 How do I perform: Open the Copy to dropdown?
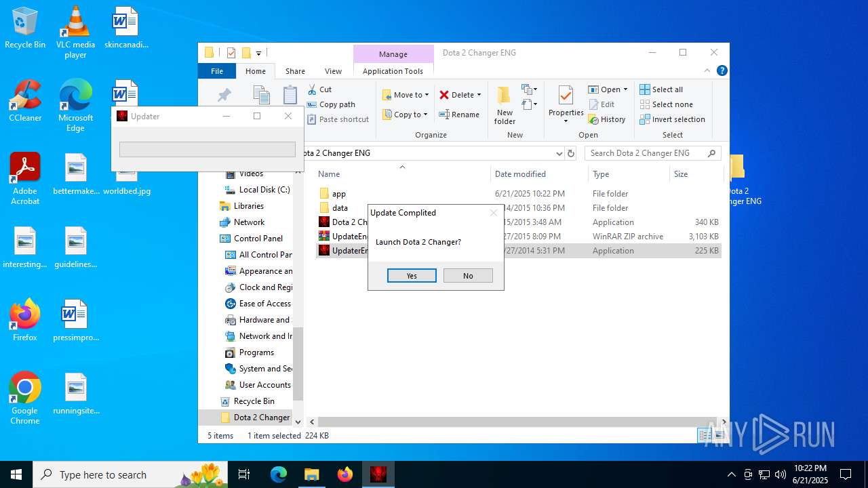[x=406, y=115]
